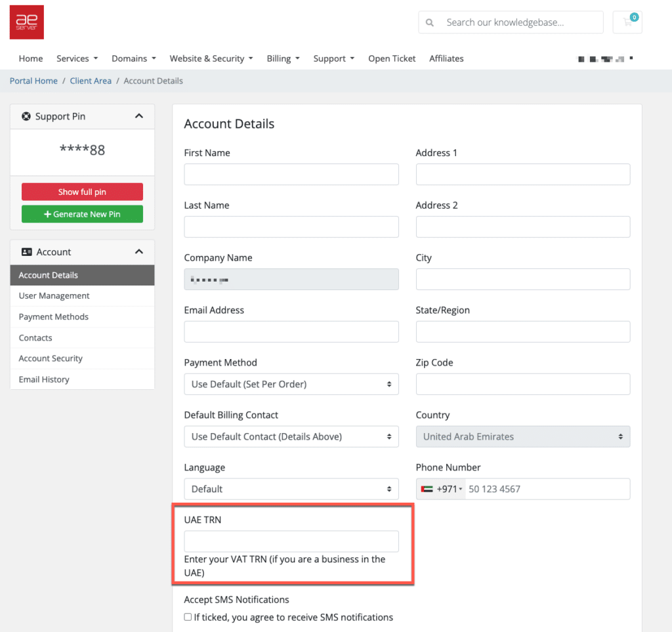The height and width of the screenshot is (632, 672).
Task: Collapse the Support Pin panel
Action: pos(138,116)
